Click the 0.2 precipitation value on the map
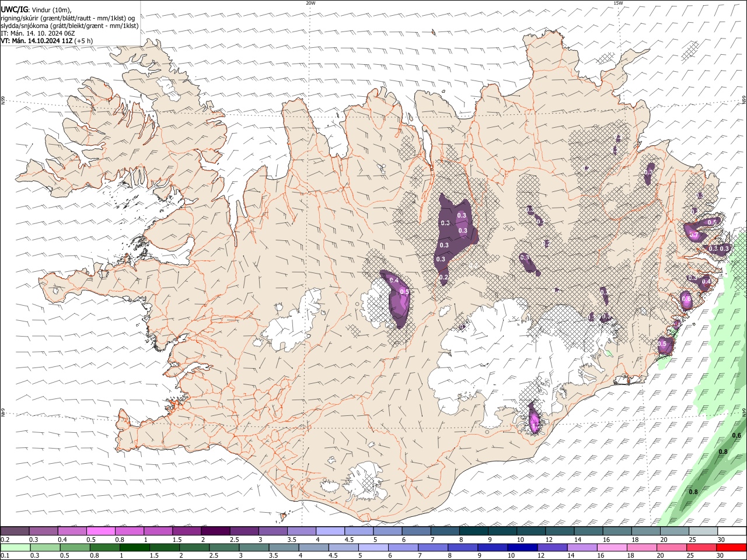The width and height of the screenshot is (747, 560). [444, 278]
